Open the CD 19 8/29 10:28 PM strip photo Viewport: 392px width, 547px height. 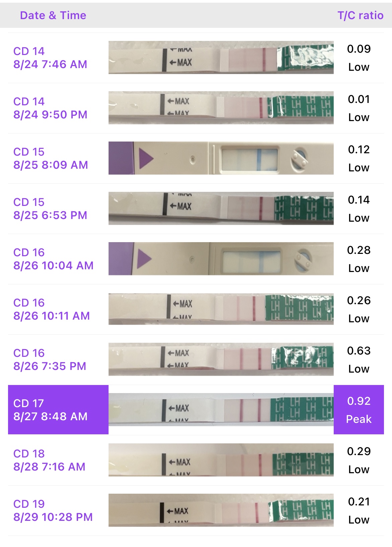pos(221,510)
